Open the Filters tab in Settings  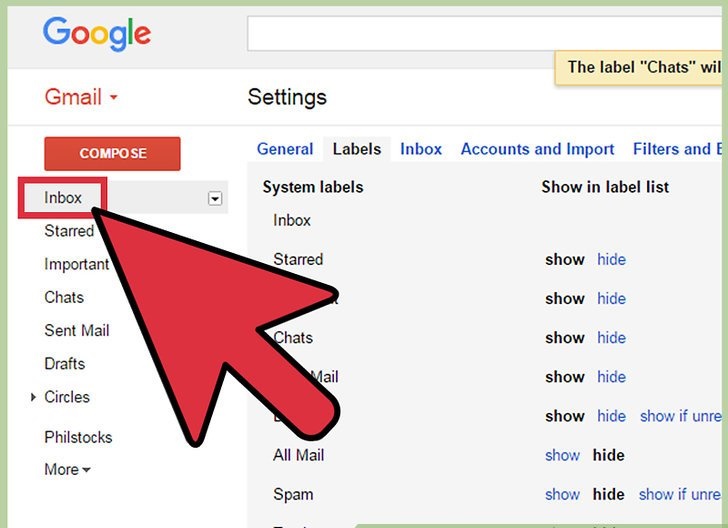pos(677,149)
